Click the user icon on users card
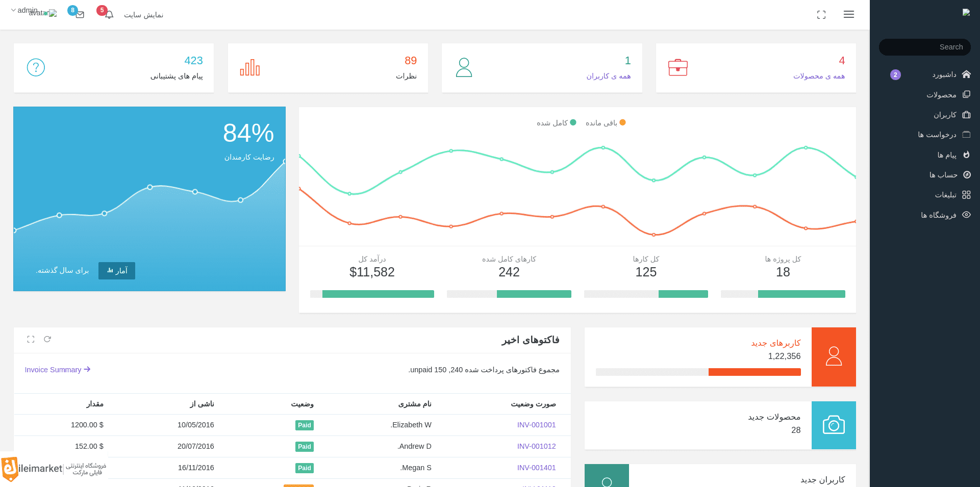 [464, 67]
